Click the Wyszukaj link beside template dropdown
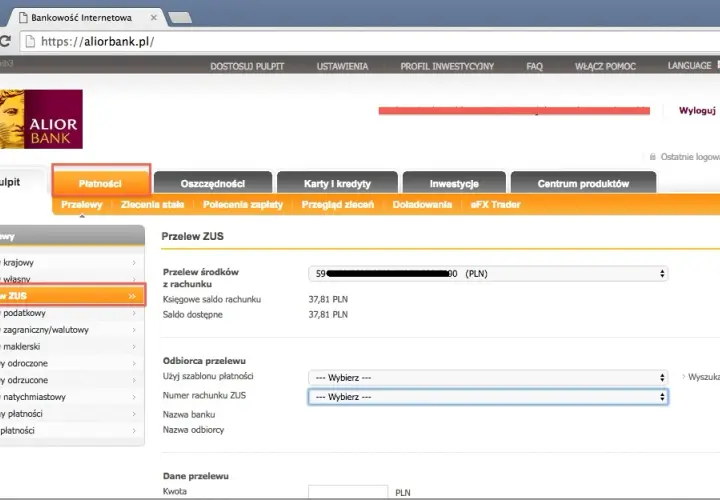The width and height of the screenshot is (720, 500). (702, 377)
